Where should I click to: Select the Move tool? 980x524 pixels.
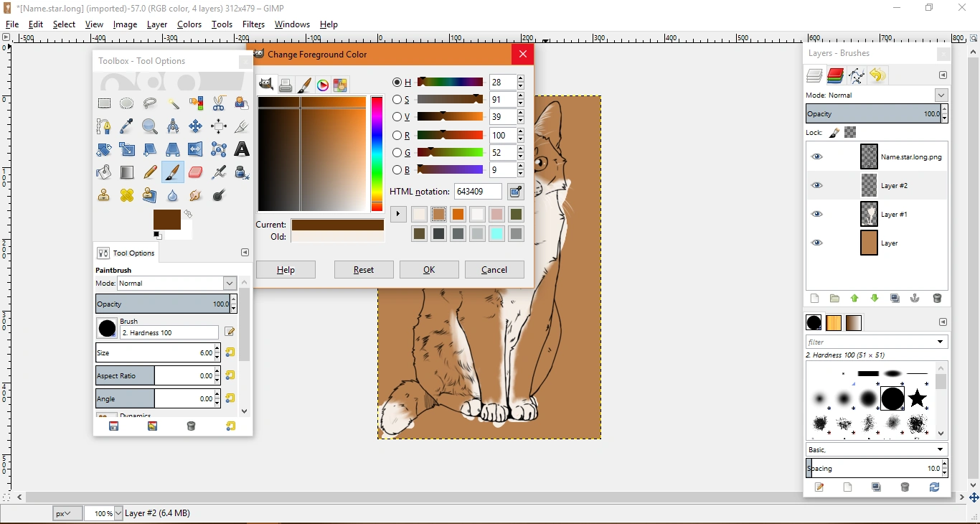click(x=195, y=126)
